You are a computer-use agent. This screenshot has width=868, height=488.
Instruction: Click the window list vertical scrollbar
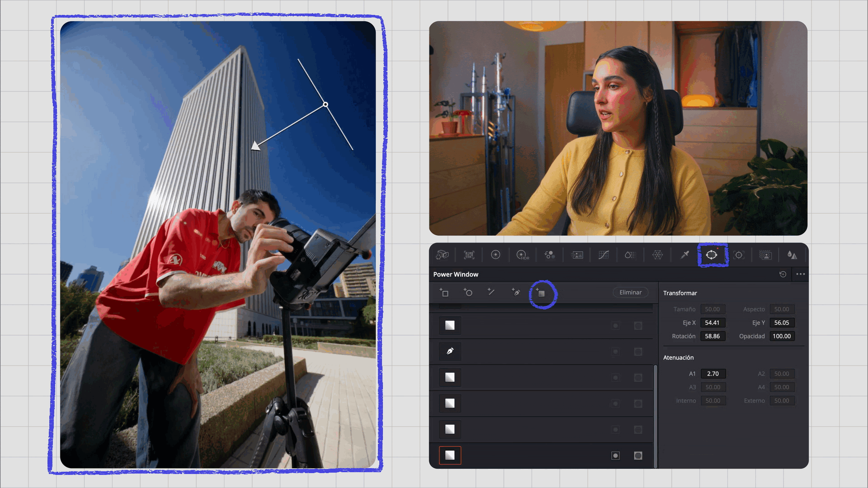pos(655,416)
